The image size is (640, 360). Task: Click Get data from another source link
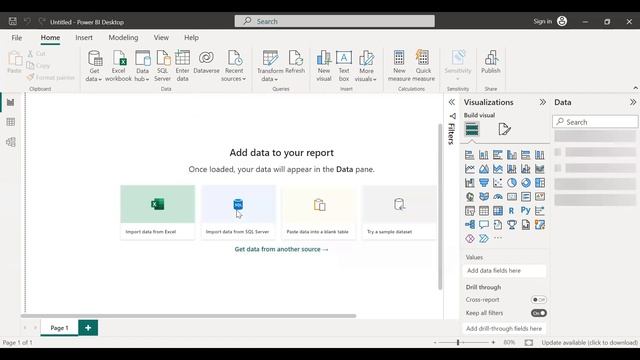click(x=281, y=249)
